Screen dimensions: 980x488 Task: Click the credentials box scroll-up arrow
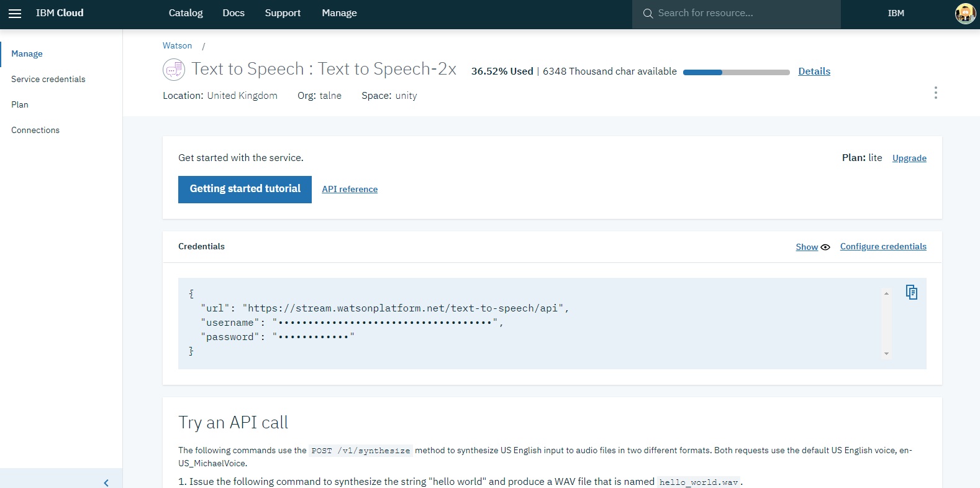pos(886,293)
